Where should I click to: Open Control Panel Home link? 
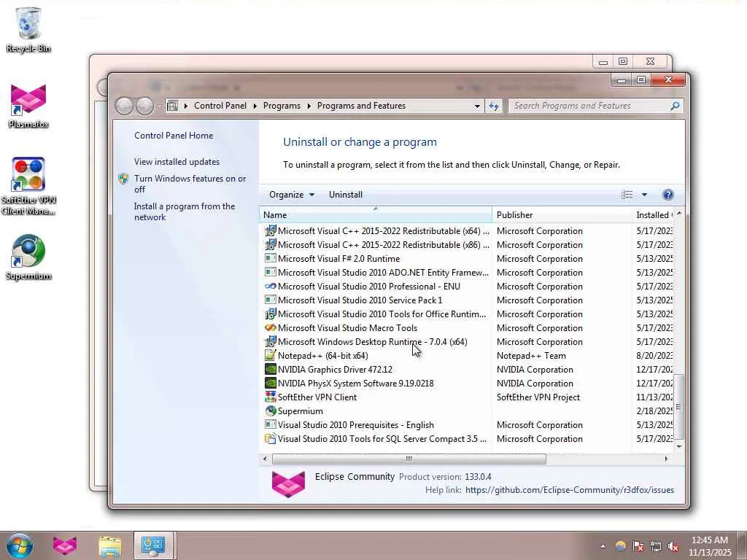tap(174, 135)
